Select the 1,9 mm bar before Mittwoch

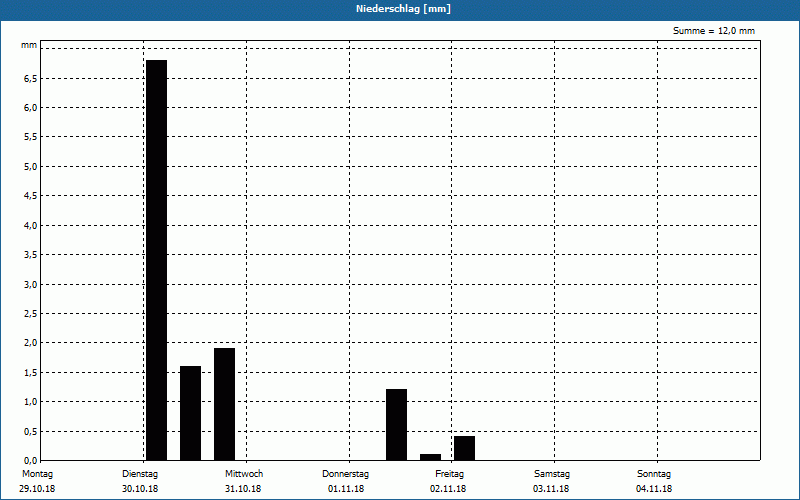pyautogui.click(x=224, y=404)
